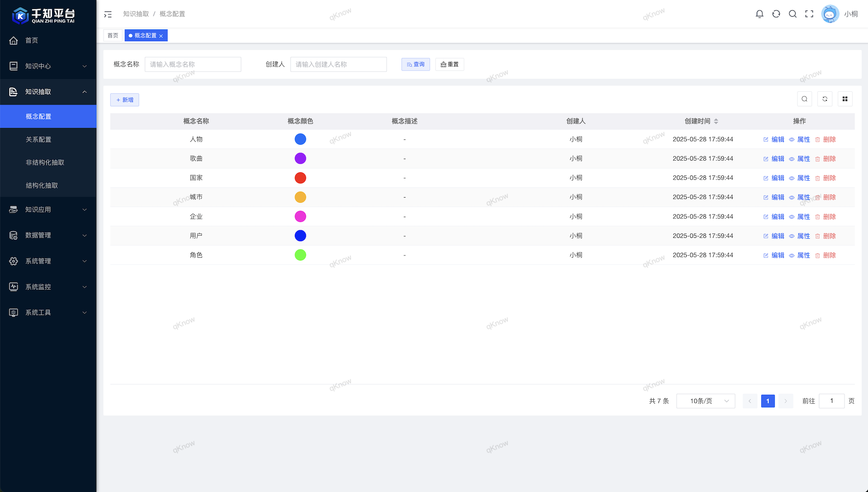Click the user avatar icon
868x492 pixels.
pyautogui.click(x=830, y=14)
